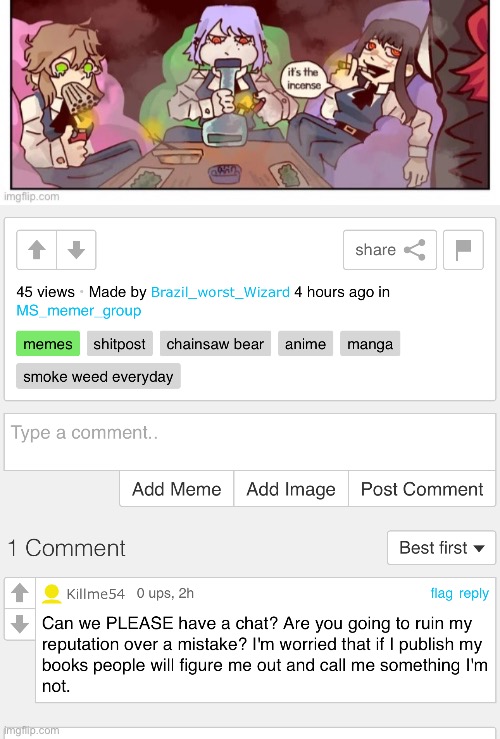The image size is (500, 739).
Task: Click the share icon button
Action: click(390, 250)
